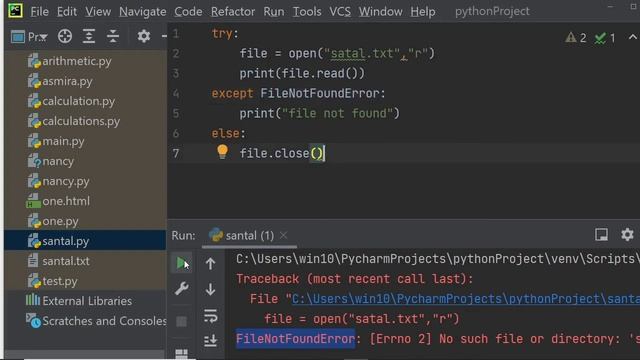640x360 pixels.
Task: Click the down arrow stack trace navigation
Action: (x=210, y=289)
